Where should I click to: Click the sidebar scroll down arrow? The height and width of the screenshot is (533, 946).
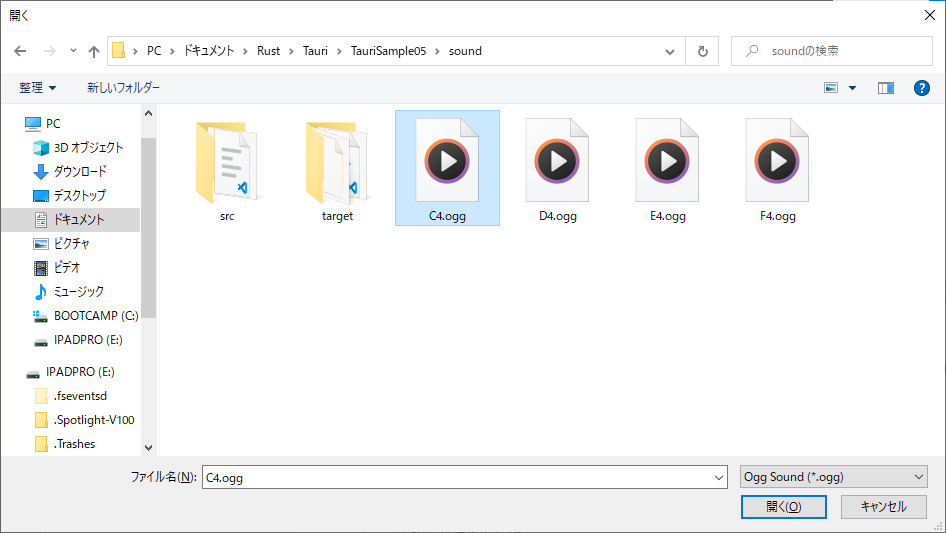pyautogui.click(x=148, y=448)
